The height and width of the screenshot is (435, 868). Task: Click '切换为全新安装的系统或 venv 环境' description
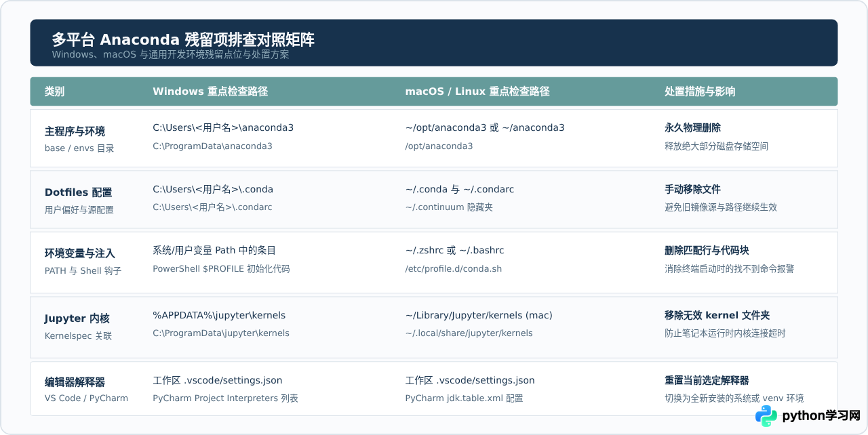point(734,398)
